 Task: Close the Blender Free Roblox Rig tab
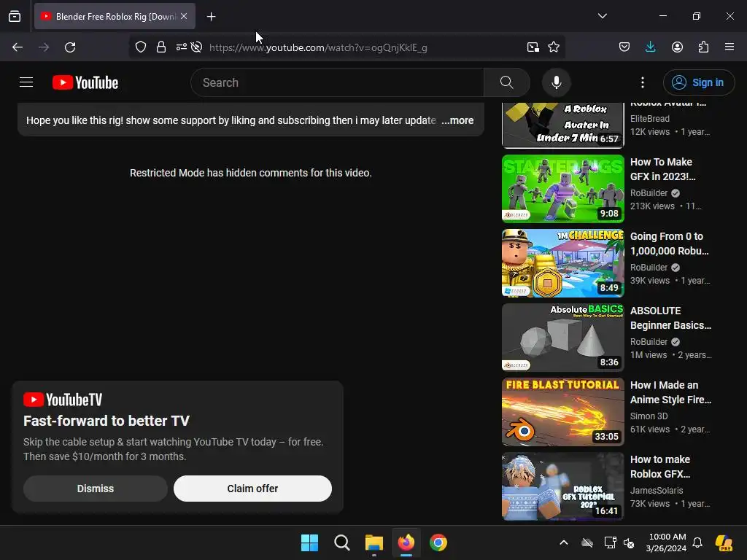coord(184,16)
